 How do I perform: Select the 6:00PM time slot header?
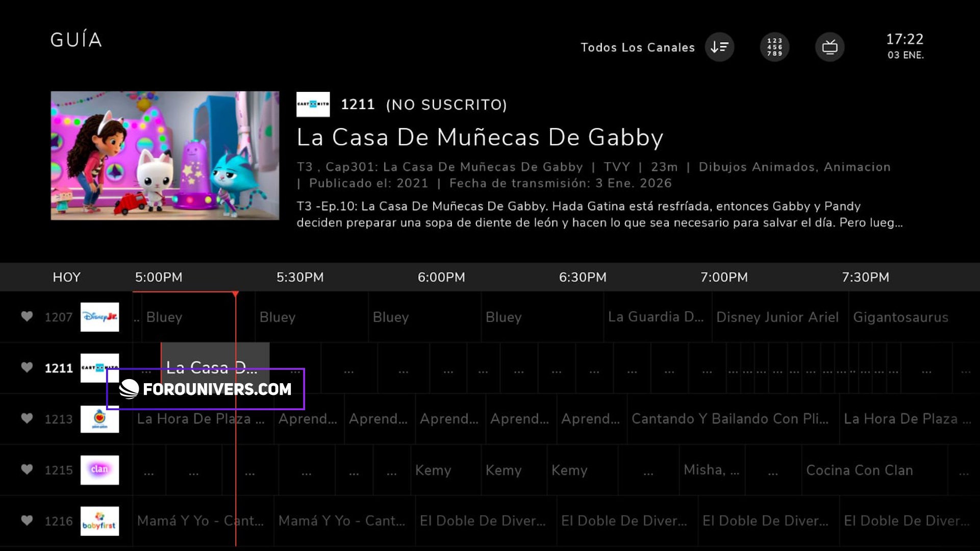441,277
